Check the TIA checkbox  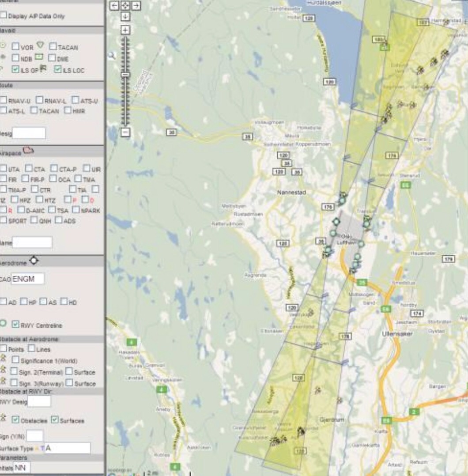[x=72, y=189]
